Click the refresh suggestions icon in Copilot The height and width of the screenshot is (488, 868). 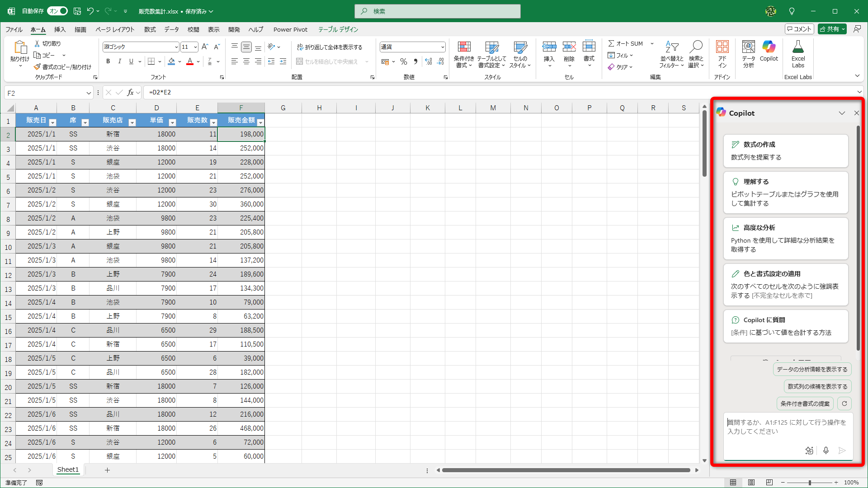point(844,404)
